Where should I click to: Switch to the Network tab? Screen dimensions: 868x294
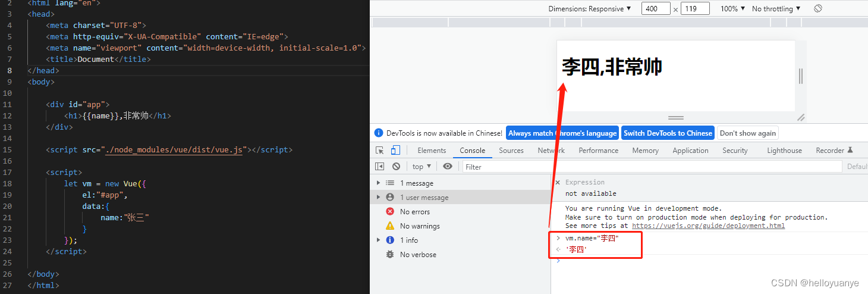click(x=551, y=151)
